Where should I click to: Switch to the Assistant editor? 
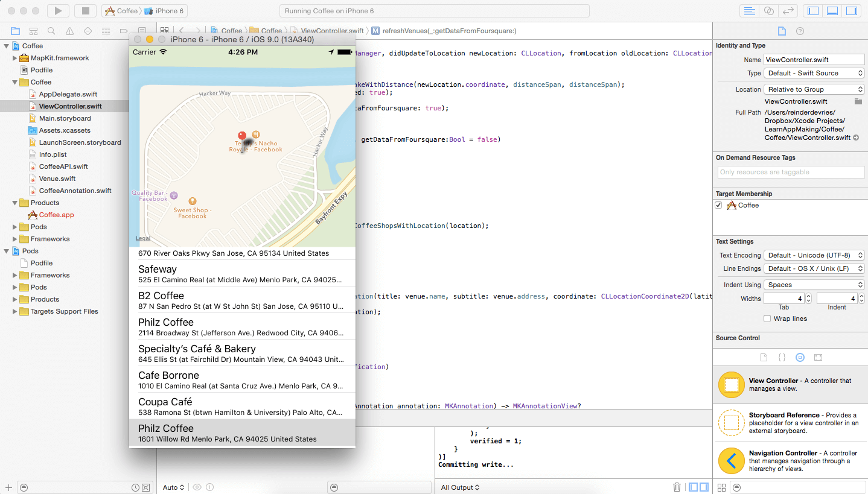(768, 11)
